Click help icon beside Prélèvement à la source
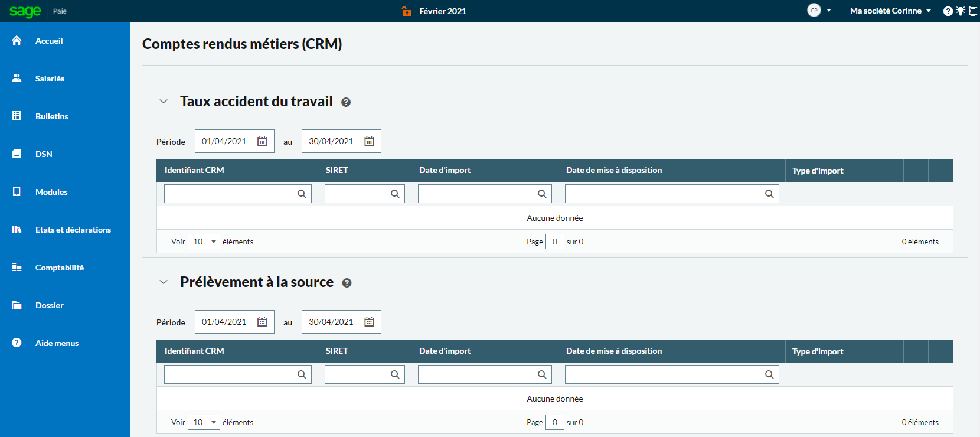The image size is (980, 437). click(347, 283)
